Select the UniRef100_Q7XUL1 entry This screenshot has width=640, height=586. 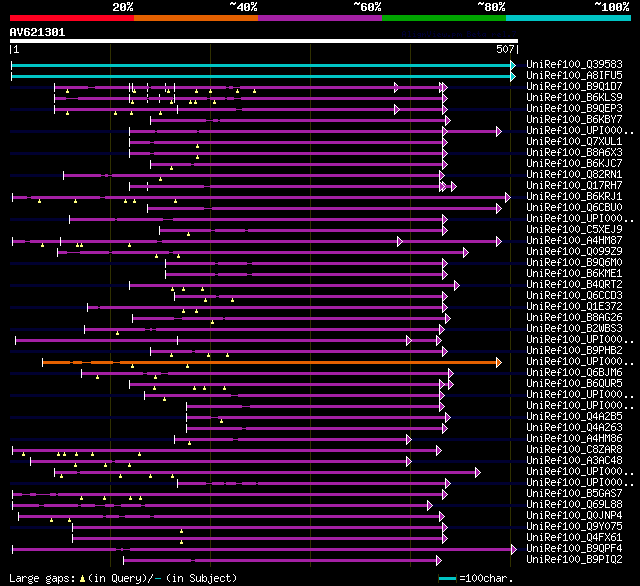(574, 142)
